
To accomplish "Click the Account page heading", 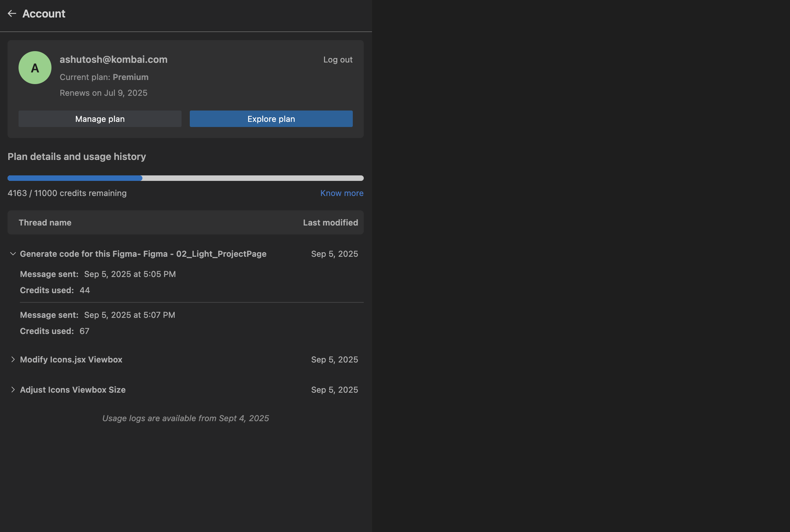I will (44, 14).
